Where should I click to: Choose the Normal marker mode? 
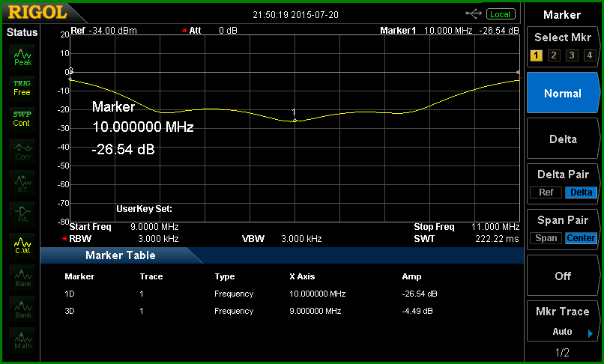pos(563,93)
